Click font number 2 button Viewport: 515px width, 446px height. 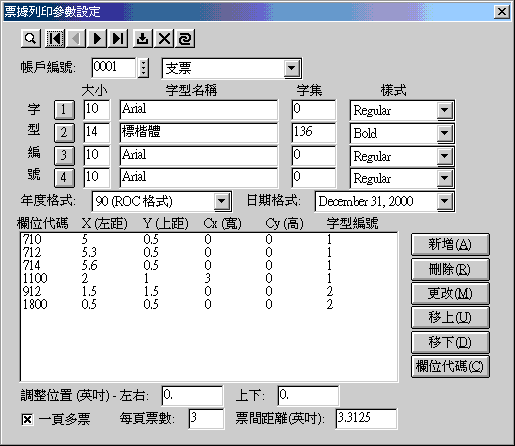[x=64, y=132]
